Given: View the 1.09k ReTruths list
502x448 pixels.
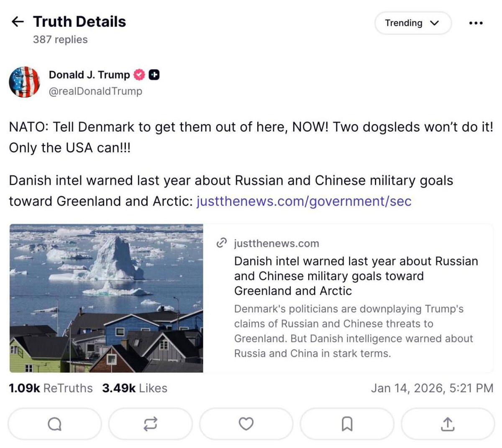Looking at the screenshot, I should point(51,388).
